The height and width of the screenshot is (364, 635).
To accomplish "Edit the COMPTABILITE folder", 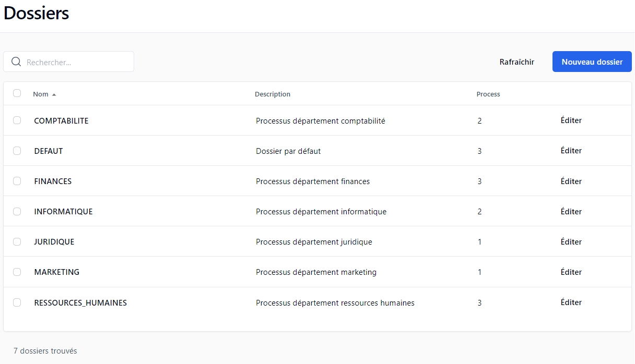I will pos(571,120).
